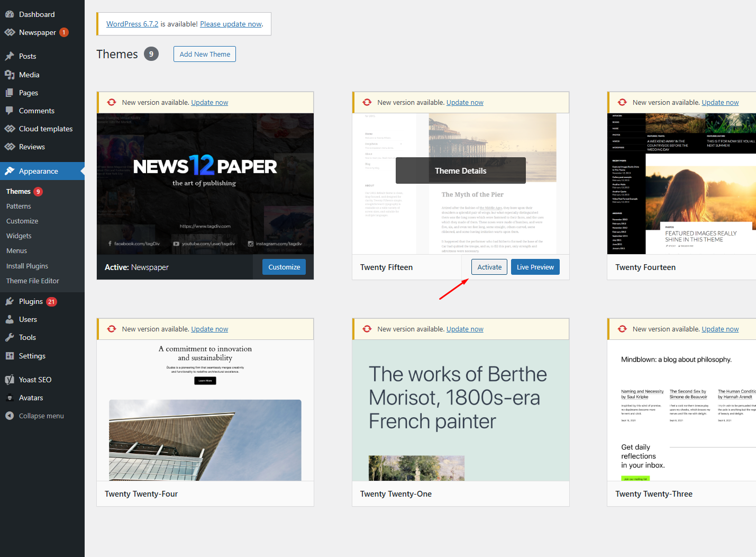The image size is (756, 557).
Task: Click the Newspaper sidebar icon
Action: tap(10, 32)
